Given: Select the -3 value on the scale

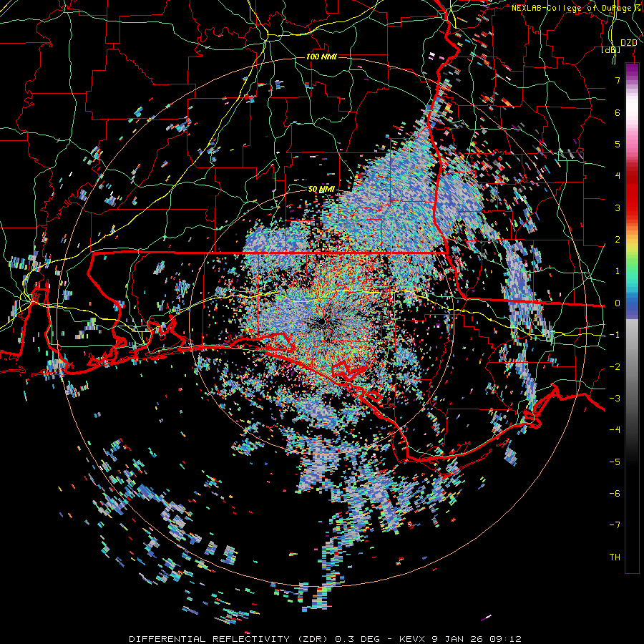Looking at the screenshot, I should pos(615,399).
